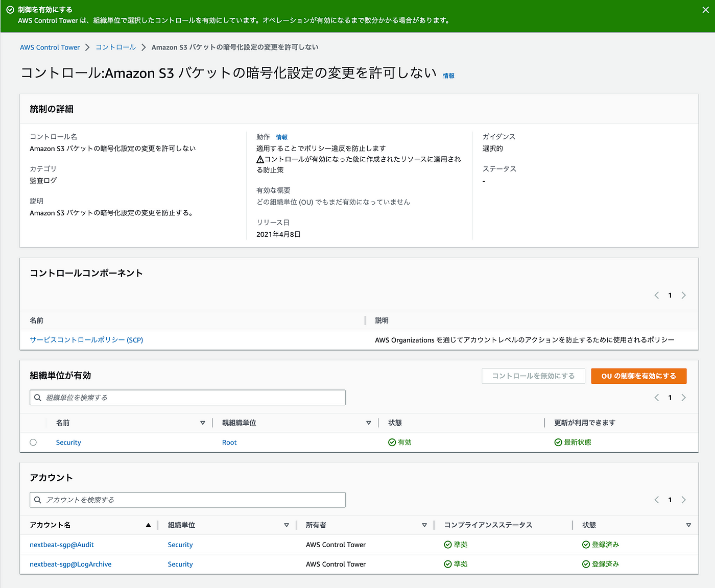Click the 2021年4月8日 release date text
The width and height of the screenshot is (715, 588).
tap(278, 234)
